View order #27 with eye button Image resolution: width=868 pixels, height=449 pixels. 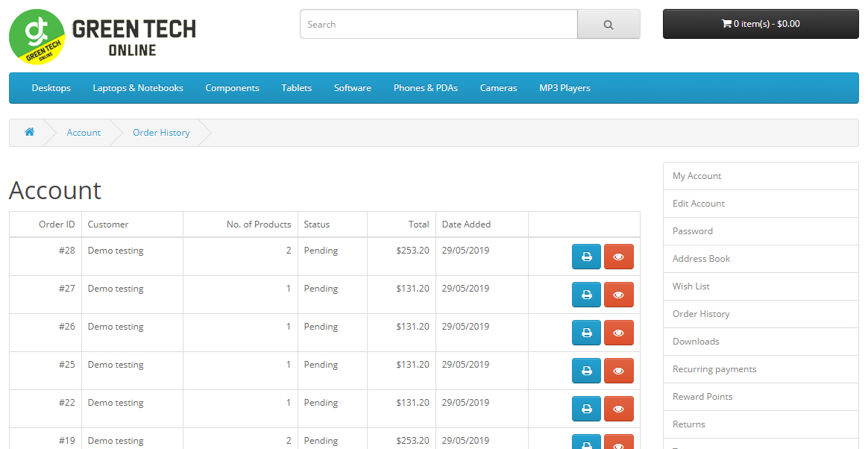618,295
